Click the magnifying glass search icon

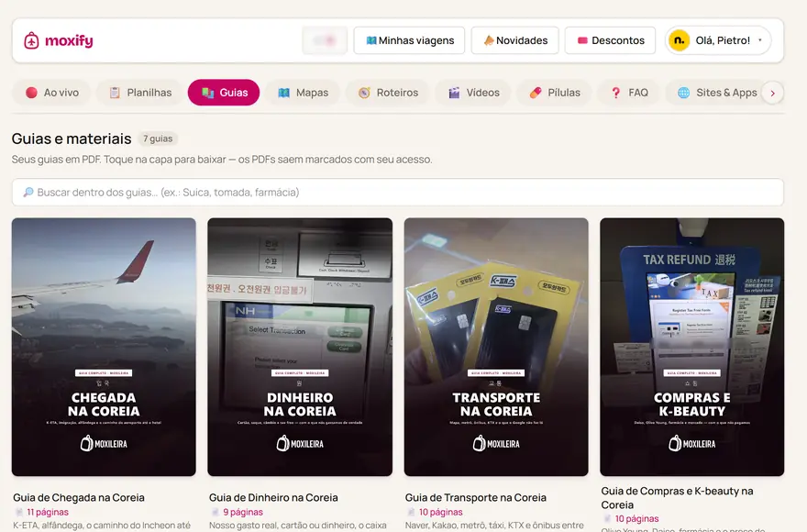(x=28, y=192)
